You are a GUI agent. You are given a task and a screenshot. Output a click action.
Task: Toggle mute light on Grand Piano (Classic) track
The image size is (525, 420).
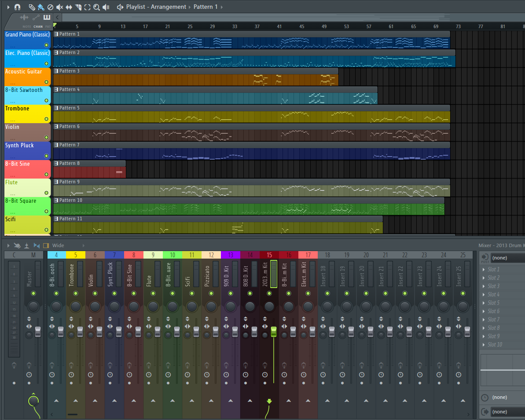[x=46, y=45]
